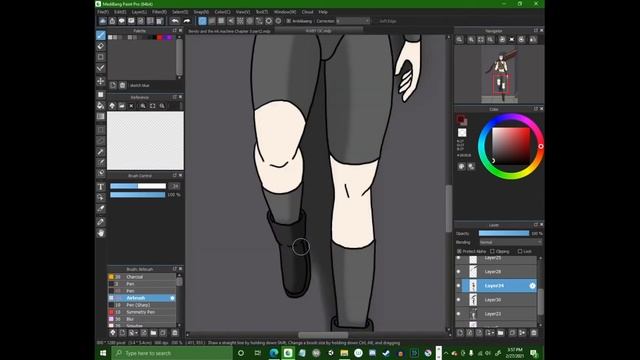640x360 pixels.
Task: Toggle the Clipping checkbox
Action: (x=492, y=251)
